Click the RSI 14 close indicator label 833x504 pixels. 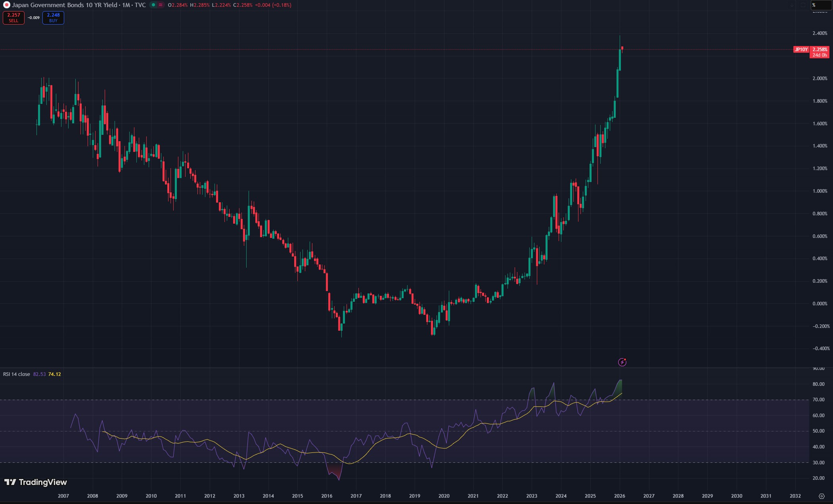pos(17,374)
